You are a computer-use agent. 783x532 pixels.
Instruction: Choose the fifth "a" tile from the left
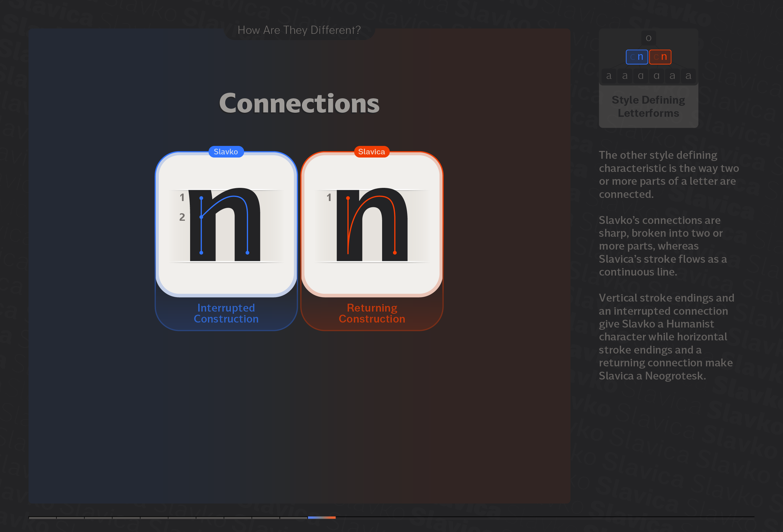(x=672, y=76)
